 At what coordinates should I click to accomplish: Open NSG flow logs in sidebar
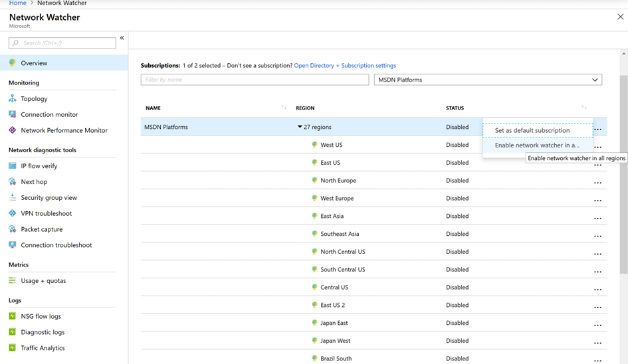click(41, 316)
